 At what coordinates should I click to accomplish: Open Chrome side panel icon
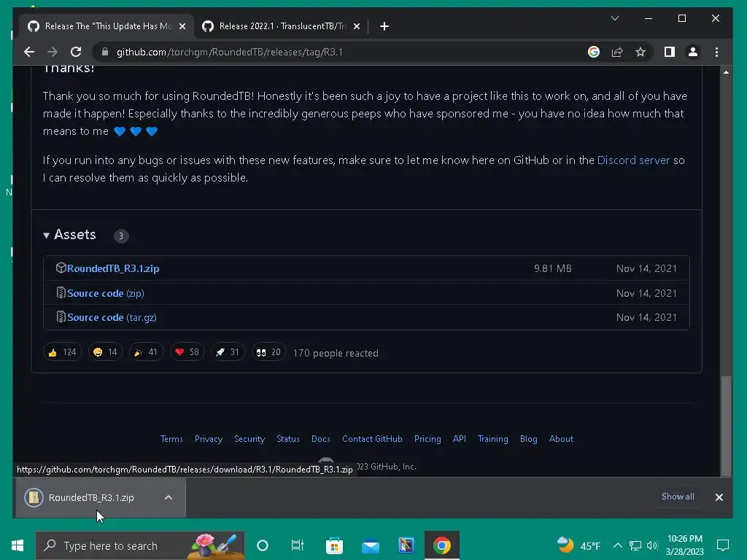coord(670,52)
